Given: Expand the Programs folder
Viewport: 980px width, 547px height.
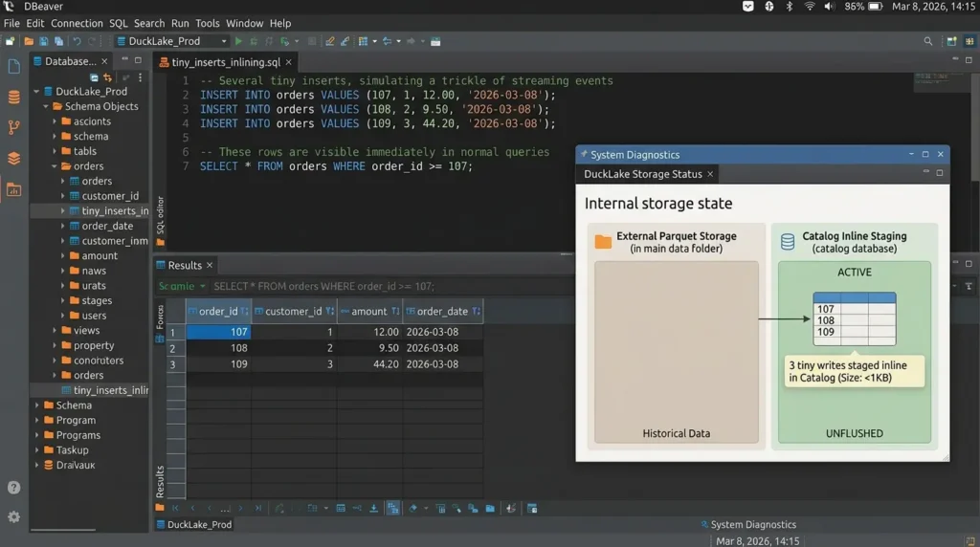Looking at the screenshot, I should 37,435.
